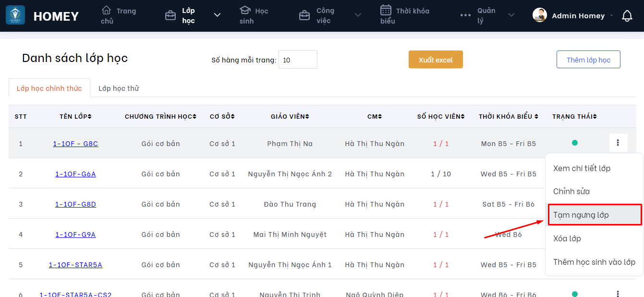Click the Trang chủ home icon
644x297 pixels.
pos(106,10)
